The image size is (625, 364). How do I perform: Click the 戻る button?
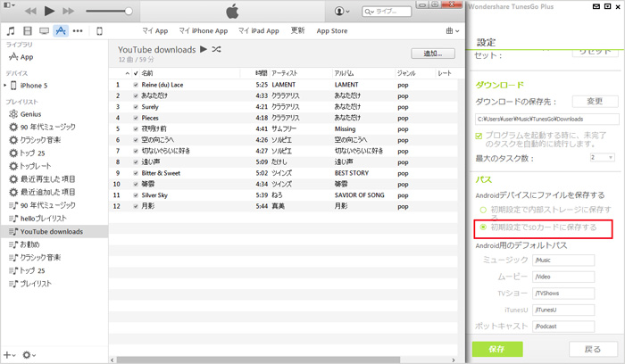[x=593, y=349]
